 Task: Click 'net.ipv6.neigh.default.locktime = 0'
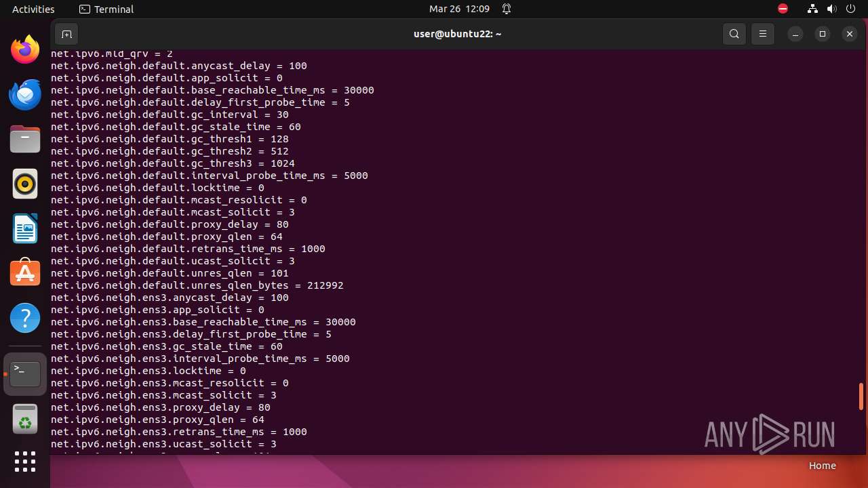point(157,188)
